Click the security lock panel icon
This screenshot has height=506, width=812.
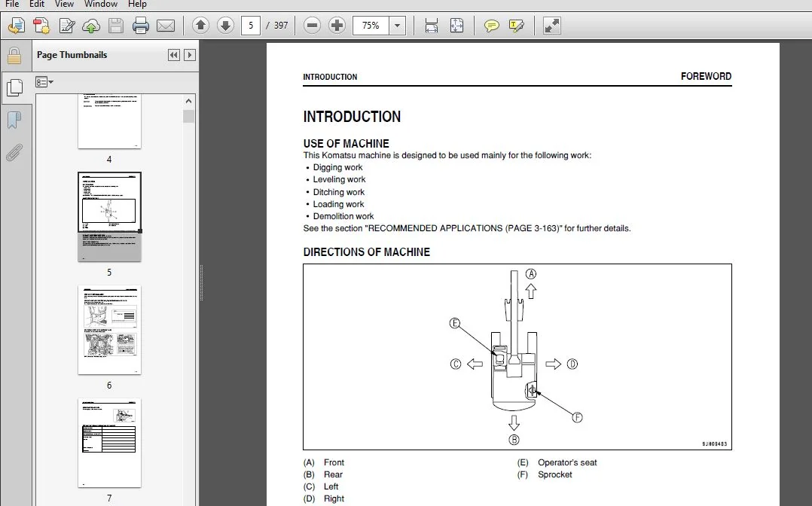14,56
